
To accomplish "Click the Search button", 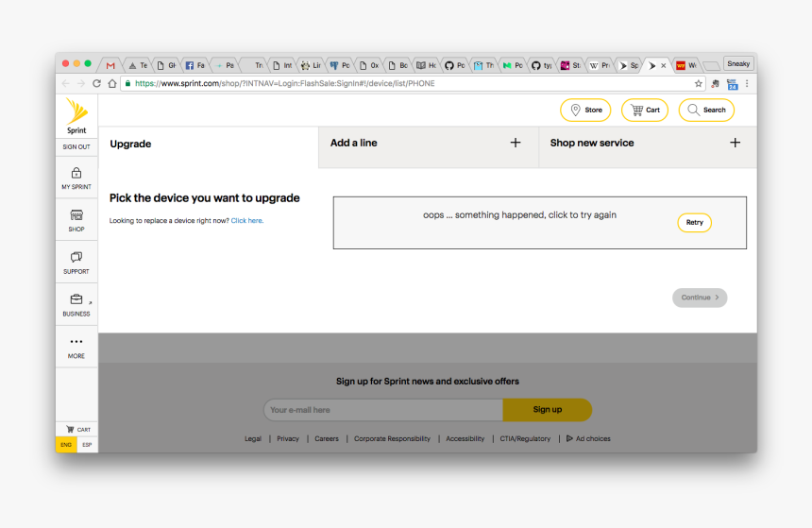I will point(706,110).
